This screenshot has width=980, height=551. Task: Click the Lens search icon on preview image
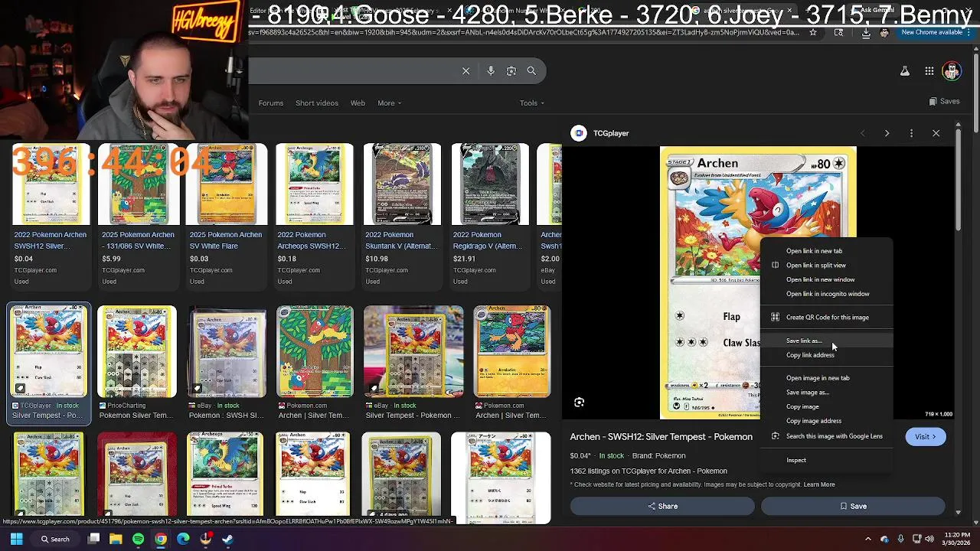[580, 403]
